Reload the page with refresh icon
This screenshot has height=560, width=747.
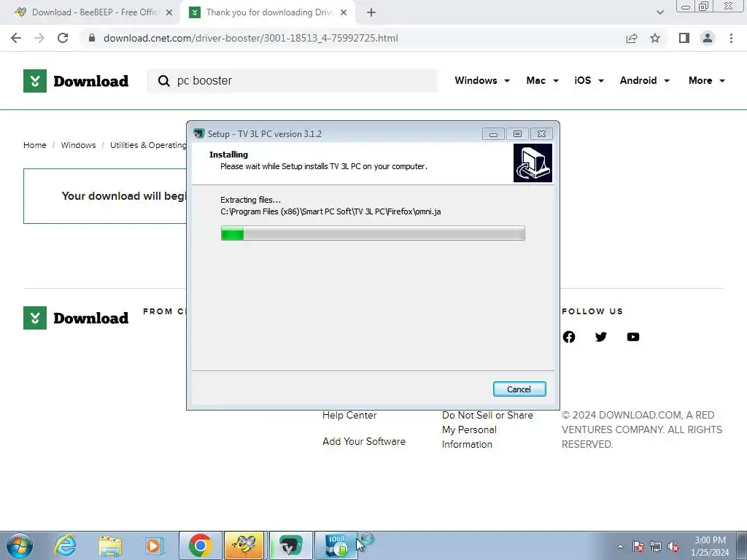[63, 38]
